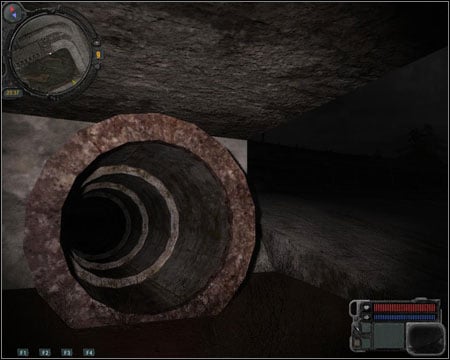Click the green ammo info panel
450x360 pixels.
[389, 335]
